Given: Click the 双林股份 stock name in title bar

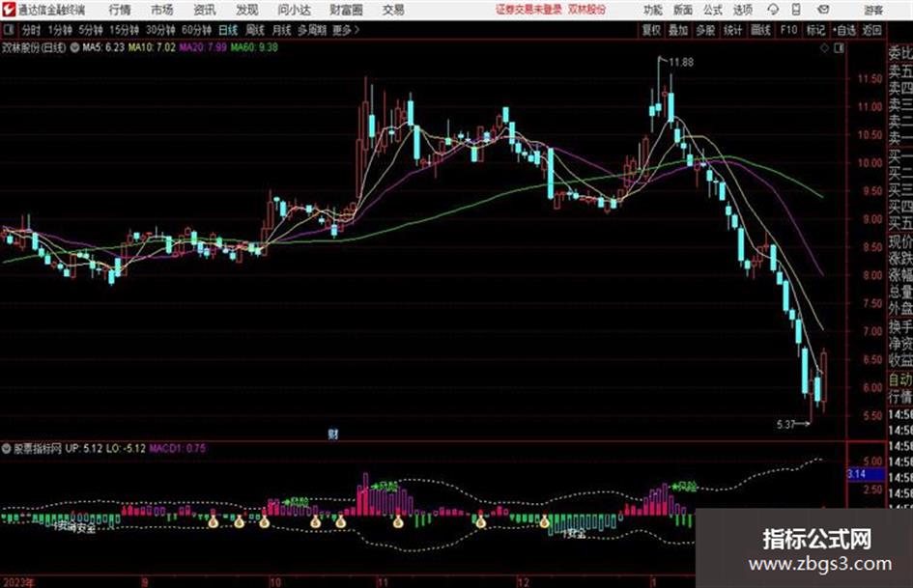Looking at the screenshot, I should (x=587, y=10).
